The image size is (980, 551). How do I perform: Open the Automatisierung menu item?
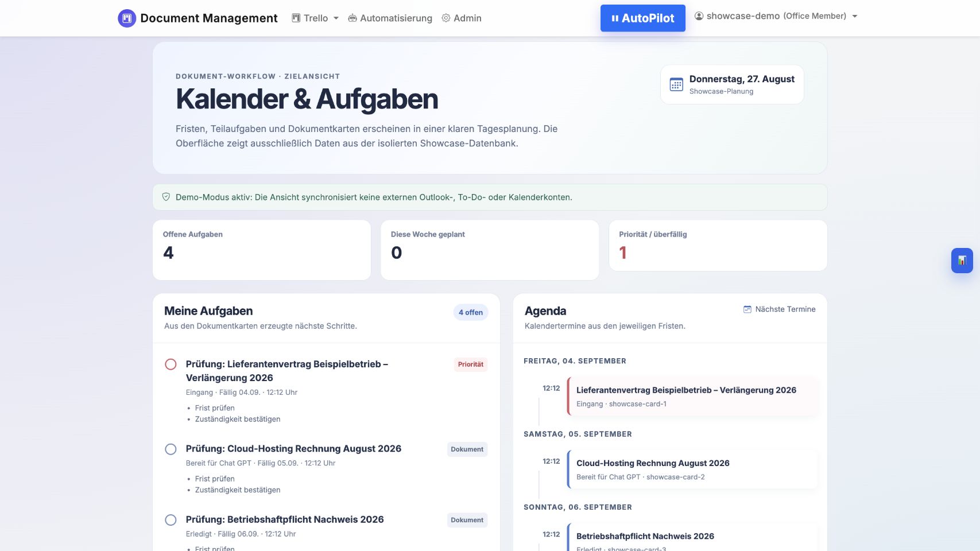coord(390,18)
